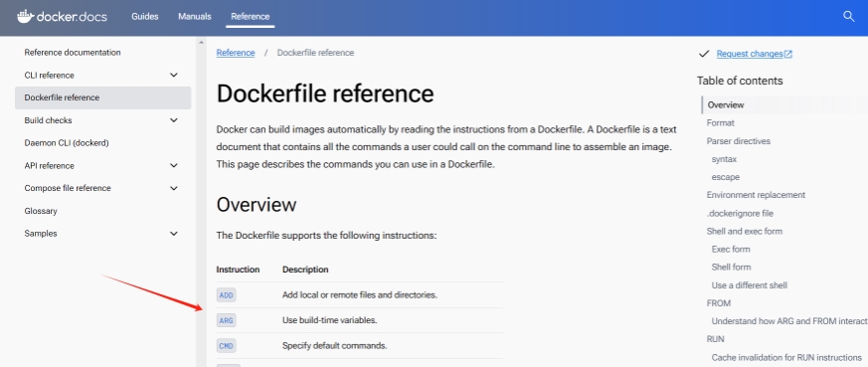The height and width of the screenshot is (367, 868).
Task: Click 'Specify default commands.' description
Action: pos(334,346)
